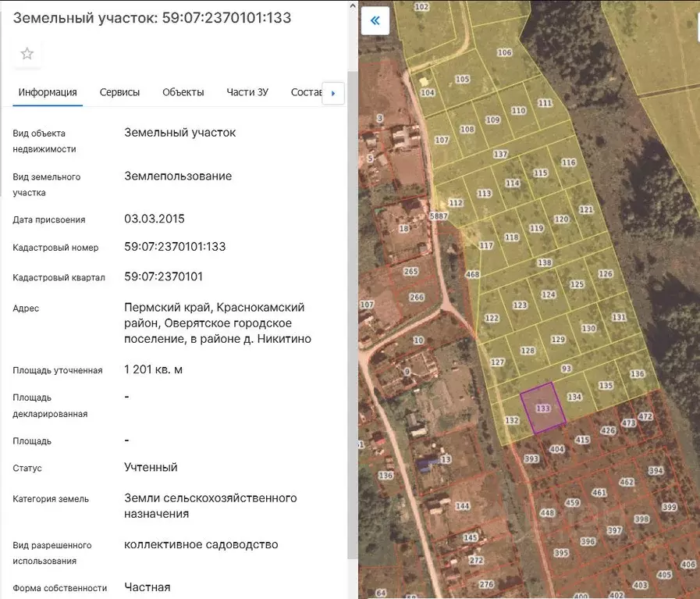Click parcel 134 on the map
This screenshot has height=599, width=700.
[x=574, y=397]
